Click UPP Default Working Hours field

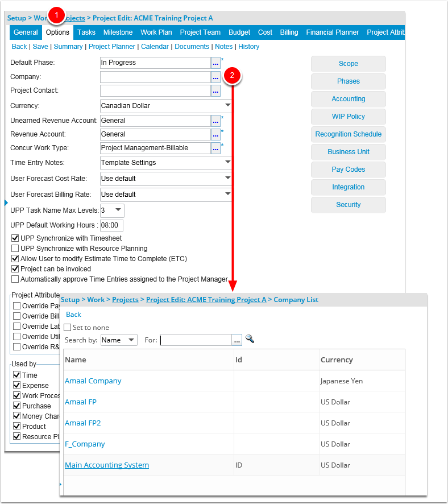coord(111,225)
